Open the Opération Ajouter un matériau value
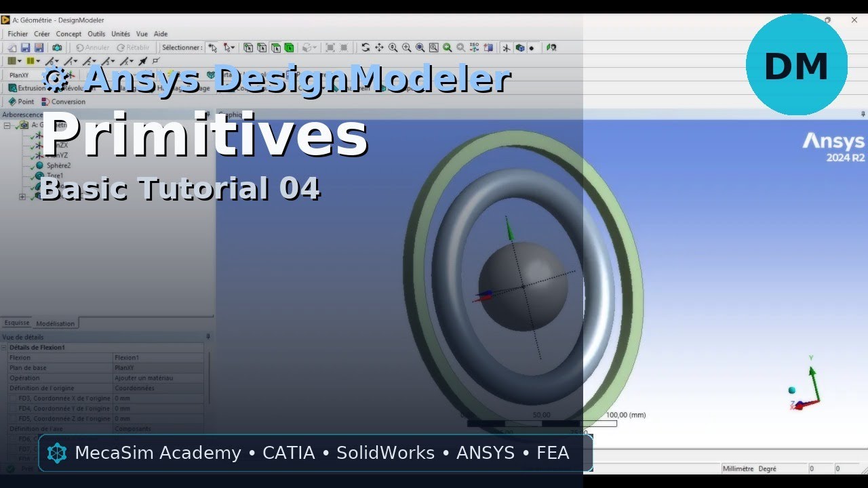This screenshot has height=488, width=868. (158, 378)
